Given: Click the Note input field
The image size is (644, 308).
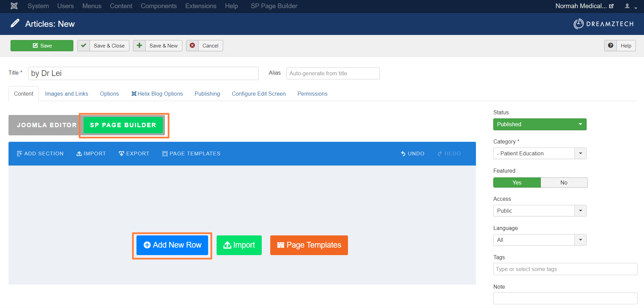Looking at the screenshot, I should [x=565, y=299].
